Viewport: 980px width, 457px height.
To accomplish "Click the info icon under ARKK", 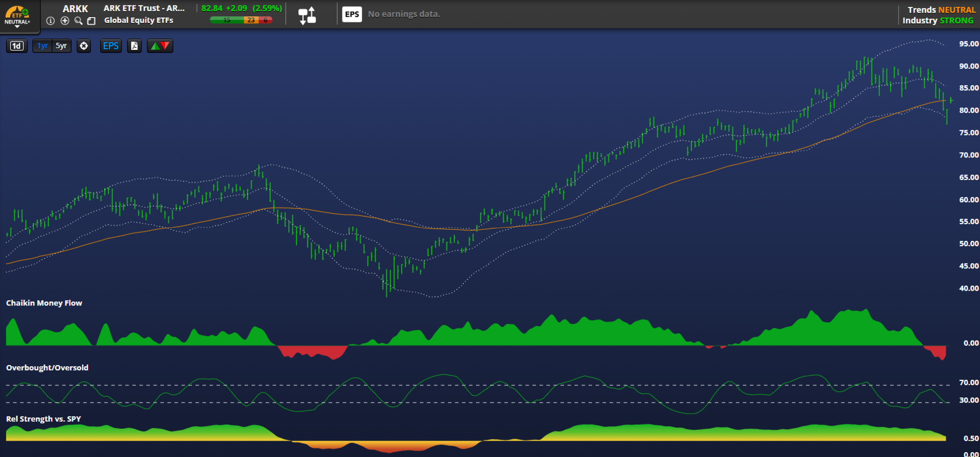I will (51, 21).
